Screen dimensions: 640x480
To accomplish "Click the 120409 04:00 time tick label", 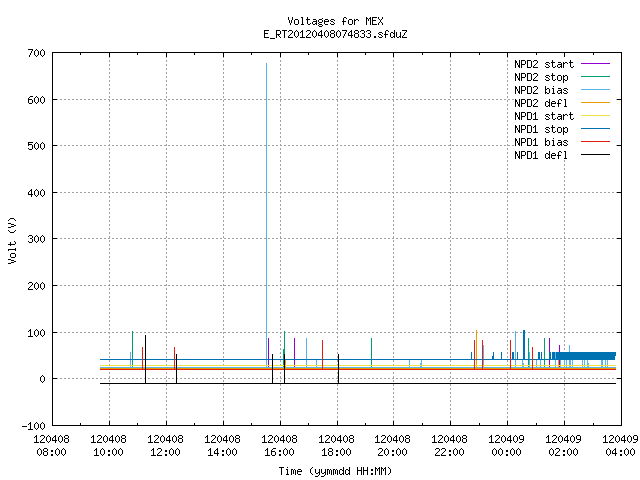I will tap(620, 446).
